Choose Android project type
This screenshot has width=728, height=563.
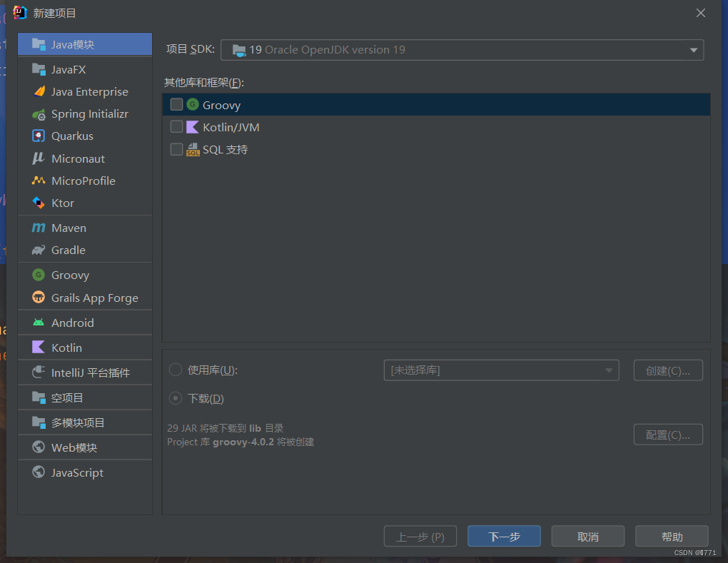(x=85, y=322)
